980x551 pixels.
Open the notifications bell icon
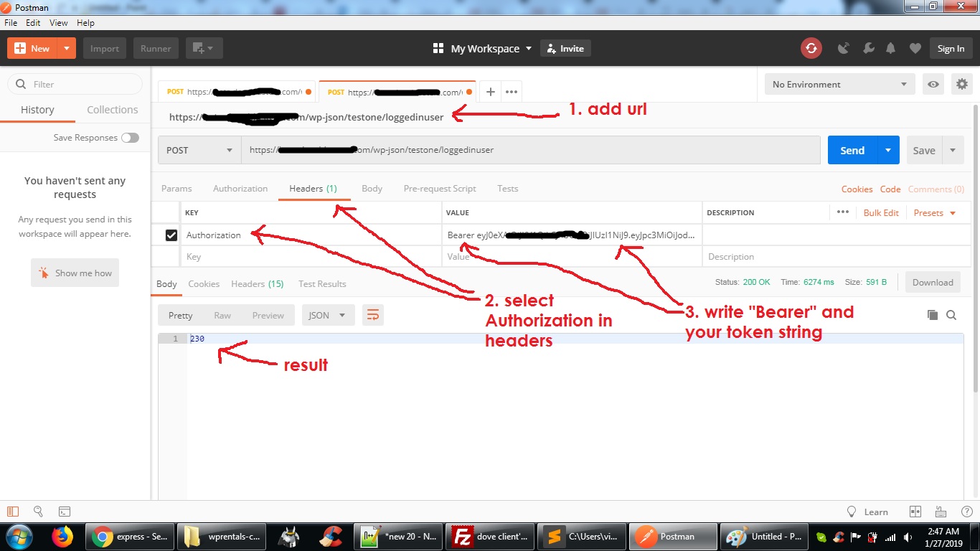pos(890,48)
